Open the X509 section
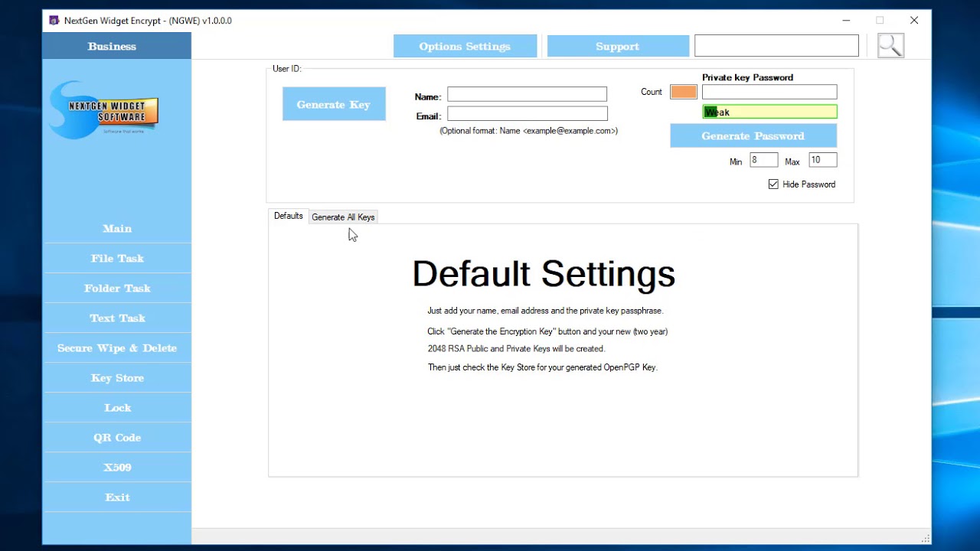The width and height of the screenshot is (980, 551). 117,467
